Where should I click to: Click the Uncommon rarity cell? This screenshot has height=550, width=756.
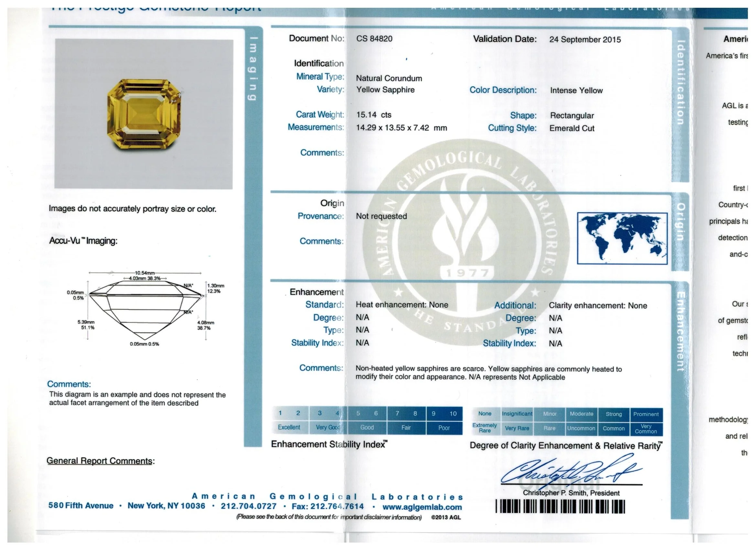(x=581, y=429)
